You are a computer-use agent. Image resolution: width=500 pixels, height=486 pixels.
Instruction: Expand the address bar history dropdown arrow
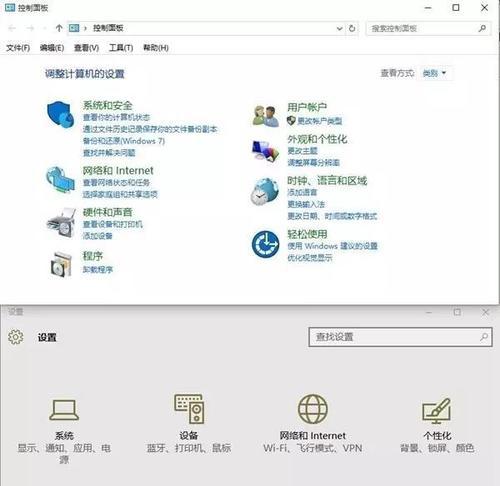pos(339,28)
